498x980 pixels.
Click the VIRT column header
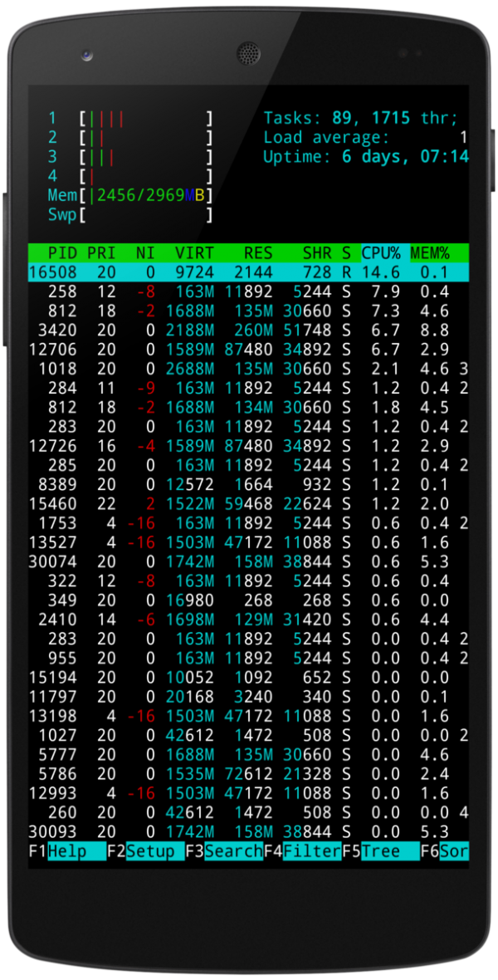(x=194, y=252)
